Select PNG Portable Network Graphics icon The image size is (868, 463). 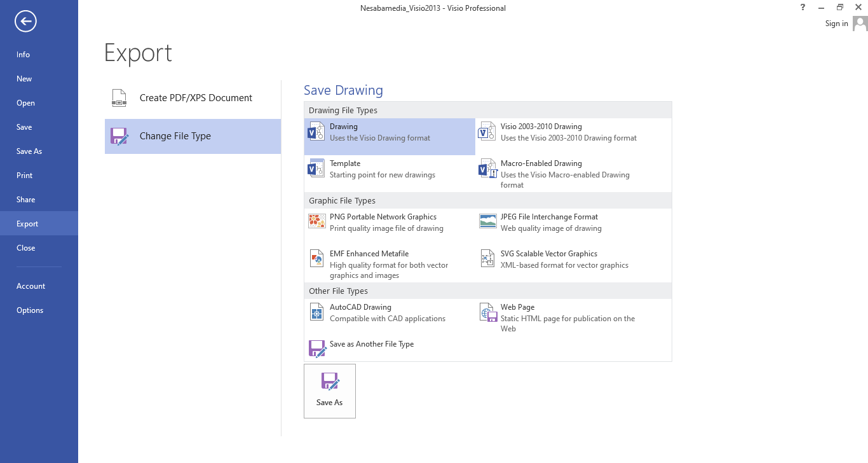click(316, 221)
